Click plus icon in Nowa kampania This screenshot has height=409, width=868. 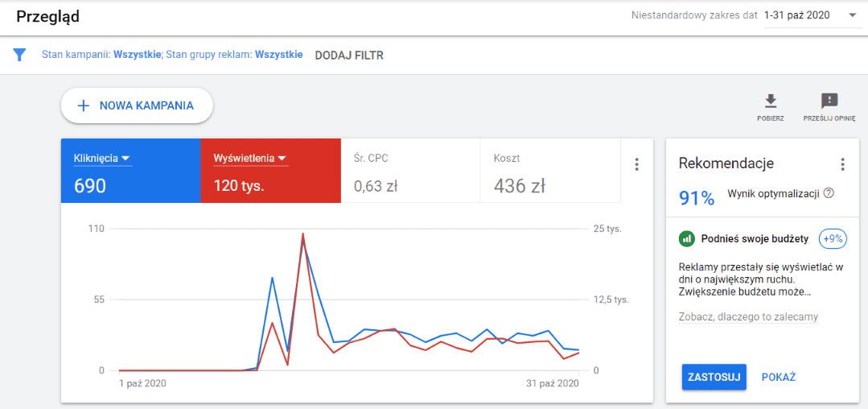coord(82,105)
